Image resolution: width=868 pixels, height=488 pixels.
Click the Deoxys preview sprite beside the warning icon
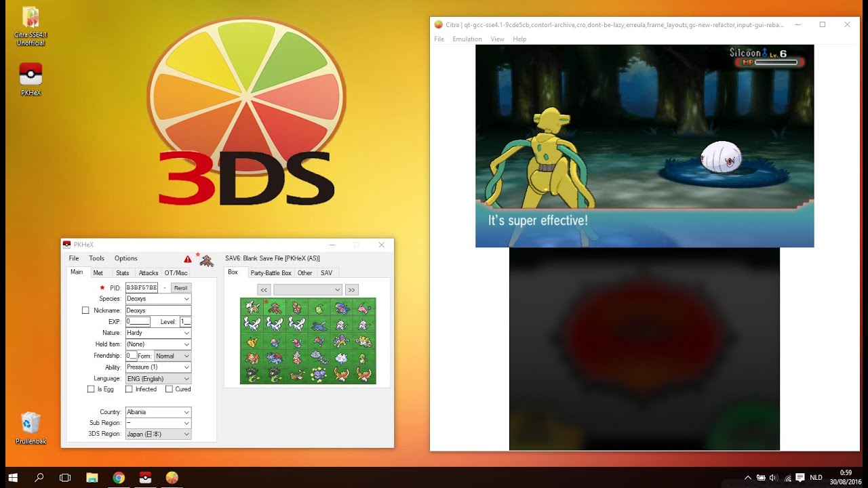click(x=206, y=260)
